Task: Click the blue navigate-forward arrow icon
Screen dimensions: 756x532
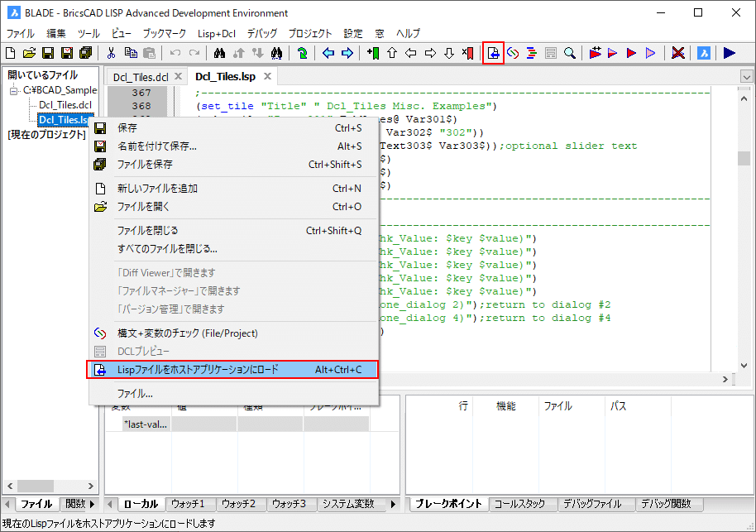Action: [x=347, y=53]
